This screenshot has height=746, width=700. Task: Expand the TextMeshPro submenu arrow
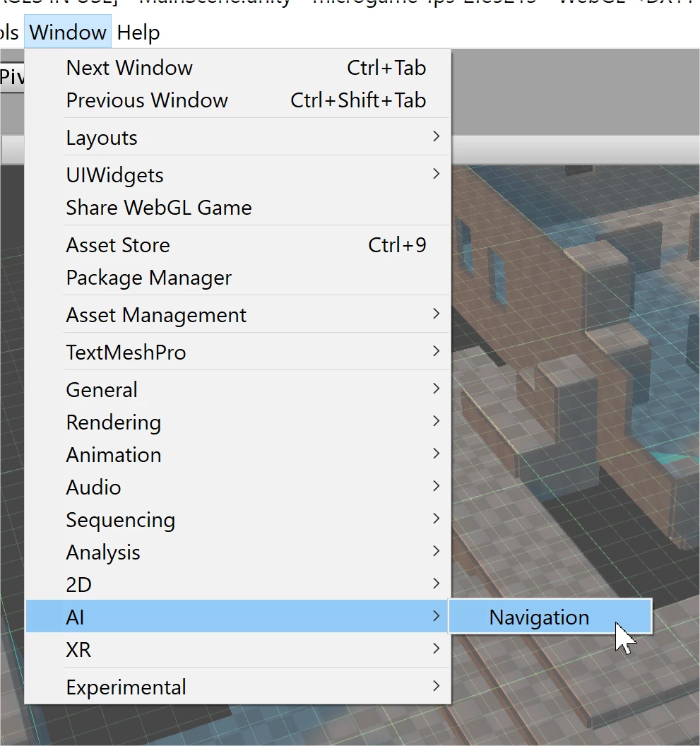pos(436,351)
